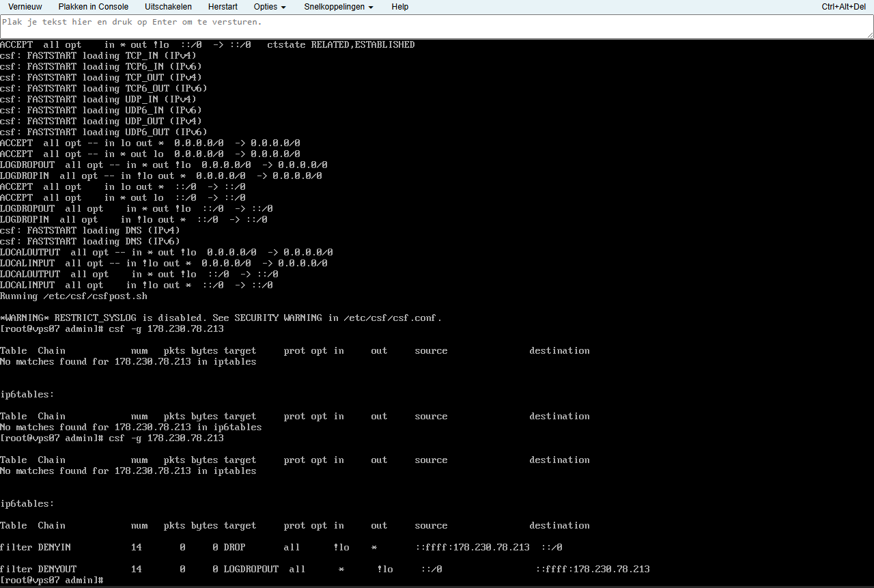Click the filter DENYIN DROP row

(x=281, y=547)
